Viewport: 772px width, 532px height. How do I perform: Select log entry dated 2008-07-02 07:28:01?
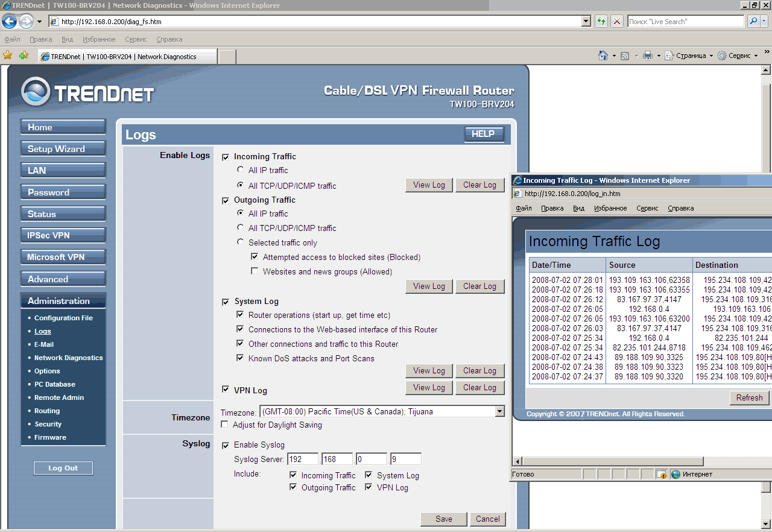pyautogui.click(x=567, y=280)
